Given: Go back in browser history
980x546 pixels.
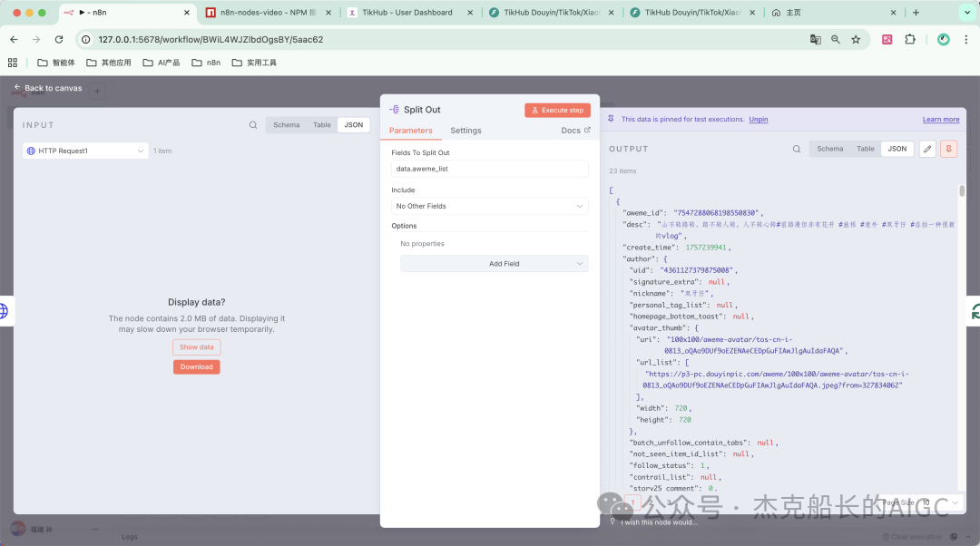Looking at the screenshot, I should 14,39.
